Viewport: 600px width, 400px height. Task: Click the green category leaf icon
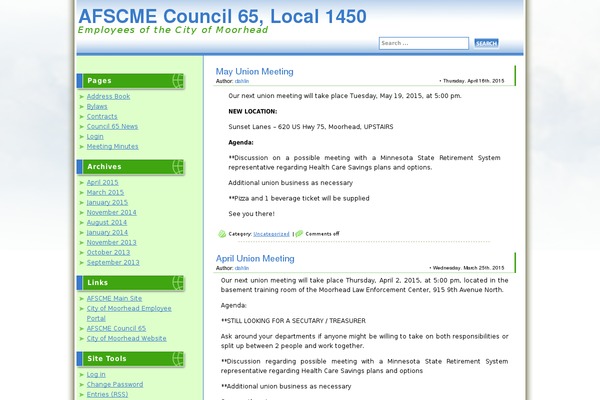click(x=222, y=234)
